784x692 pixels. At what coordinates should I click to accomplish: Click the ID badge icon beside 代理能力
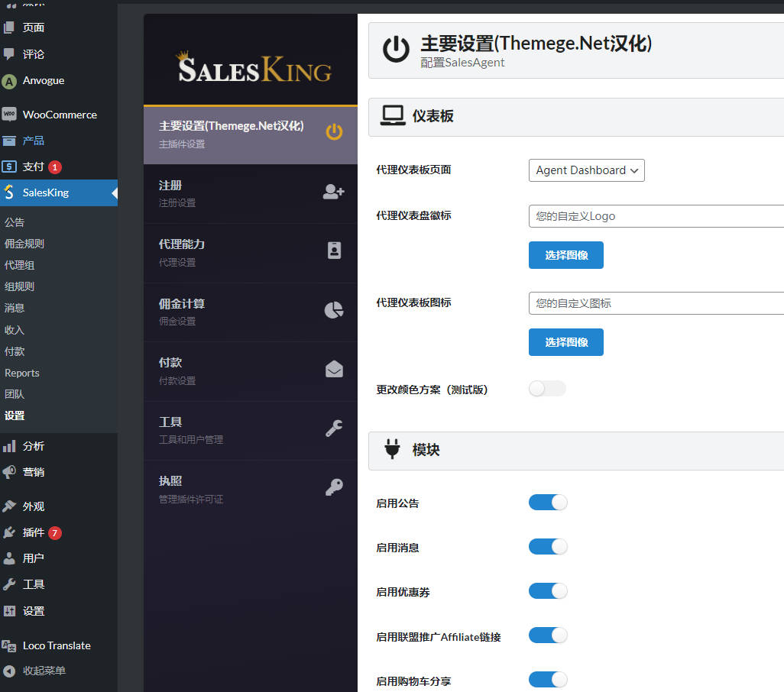point(334,251)
